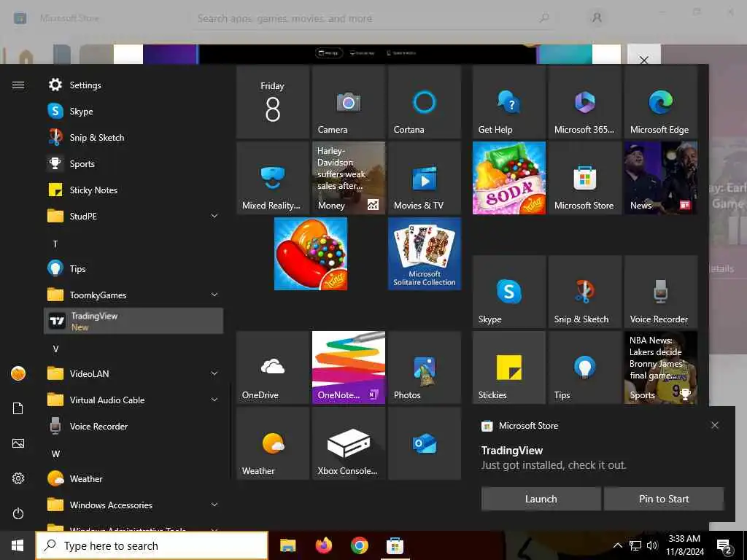Jump to the letter T section header

55,244
